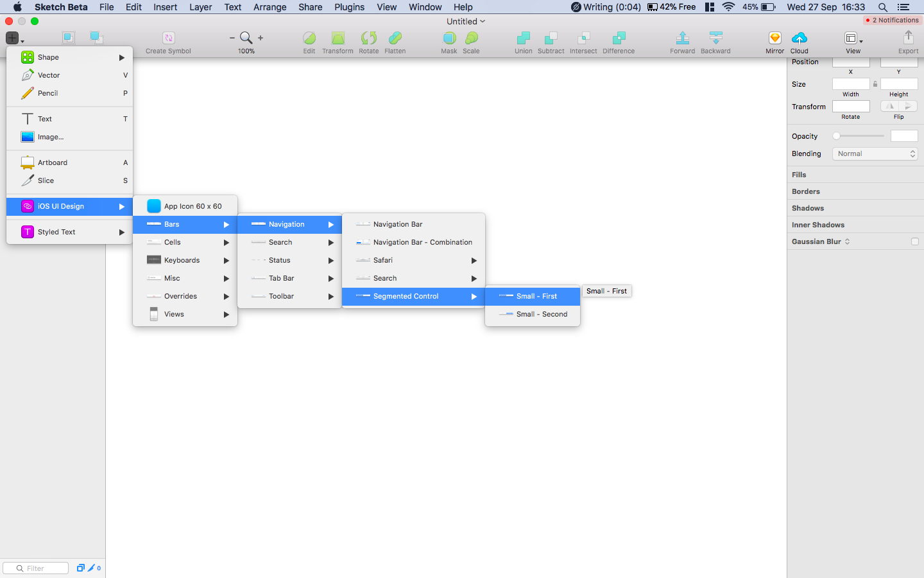Click the zoom magnifier icon
Viewport: 924px width, 578px height.
coord(246,38)
